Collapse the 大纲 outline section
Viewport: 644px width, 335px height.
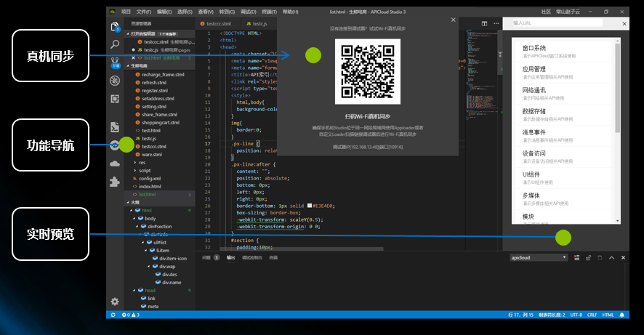point(128,203)
